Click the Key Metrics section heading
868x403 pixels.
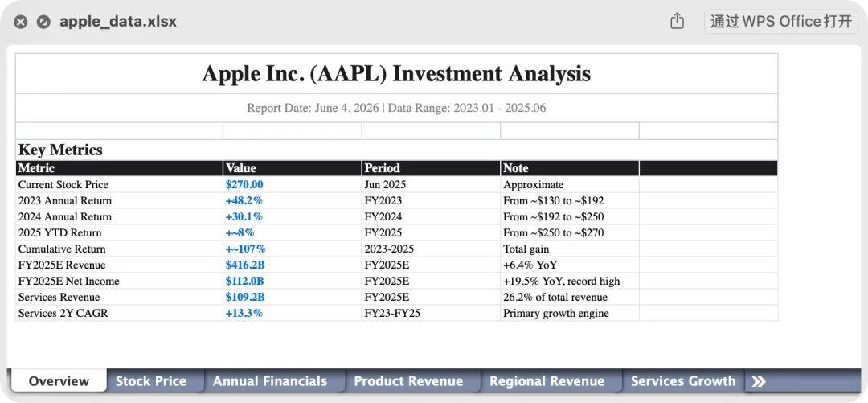(x=60, y=150)
